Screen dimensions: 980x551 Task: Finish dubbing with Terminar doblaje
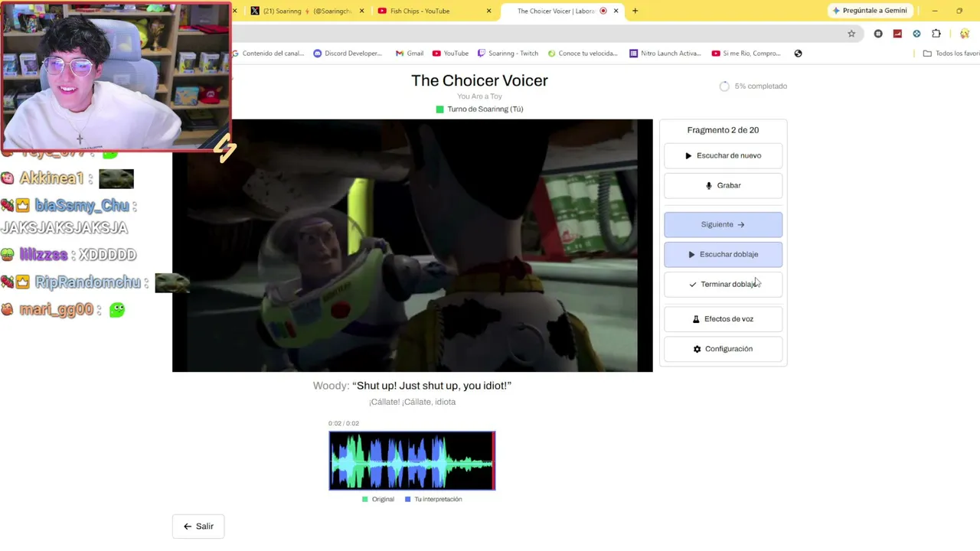click(723, 284)
